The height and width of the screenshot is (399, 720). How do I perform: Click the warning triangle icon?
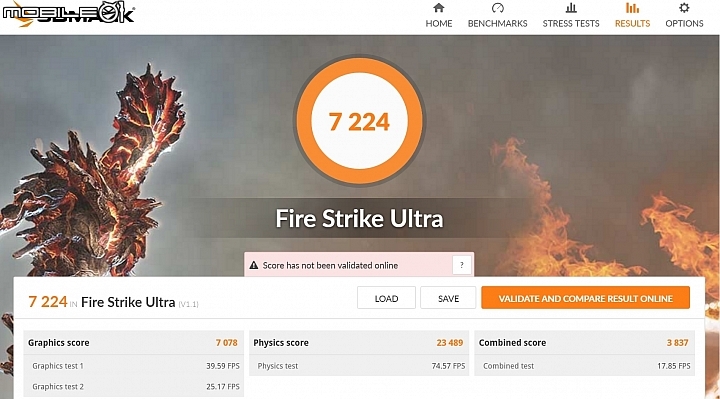tap(253, 265)
